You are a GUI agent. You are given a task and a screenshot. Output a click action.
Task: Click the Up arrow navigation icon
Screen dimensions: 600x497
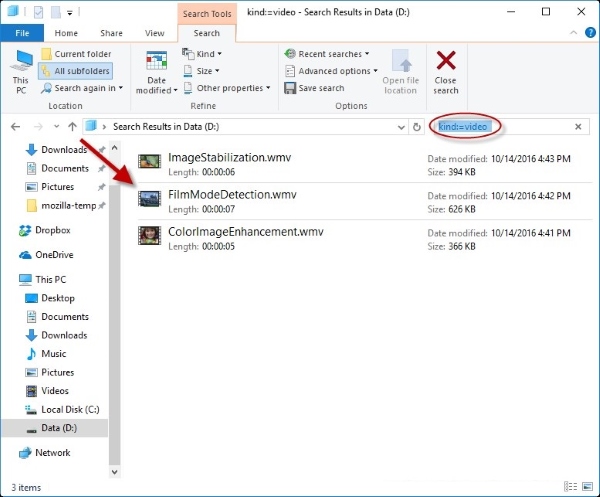(72, 127)
